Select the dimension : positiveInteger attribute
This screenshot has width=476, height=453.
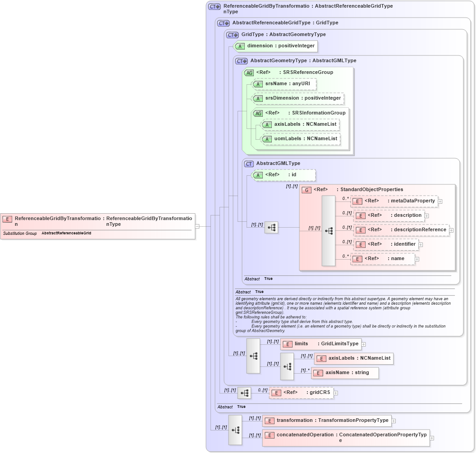pos(276,46)
